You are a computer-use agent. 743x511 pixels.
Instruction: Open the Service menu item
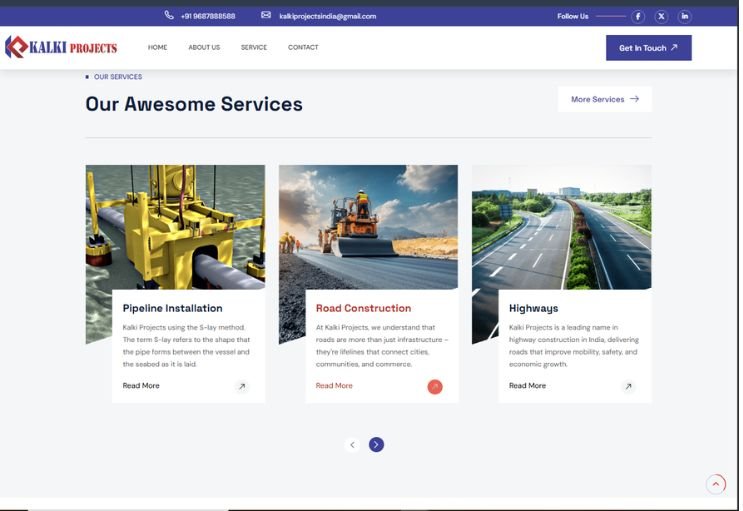click(x=254, y=47)
